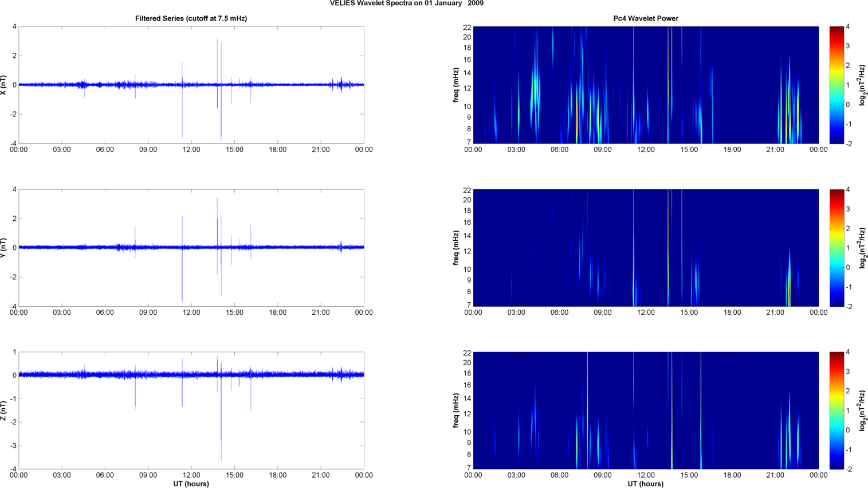This screenshot has height=488, width=868.
Task: Click freq (mHz) label of bottom spectrogram
Action: [456, 411]
